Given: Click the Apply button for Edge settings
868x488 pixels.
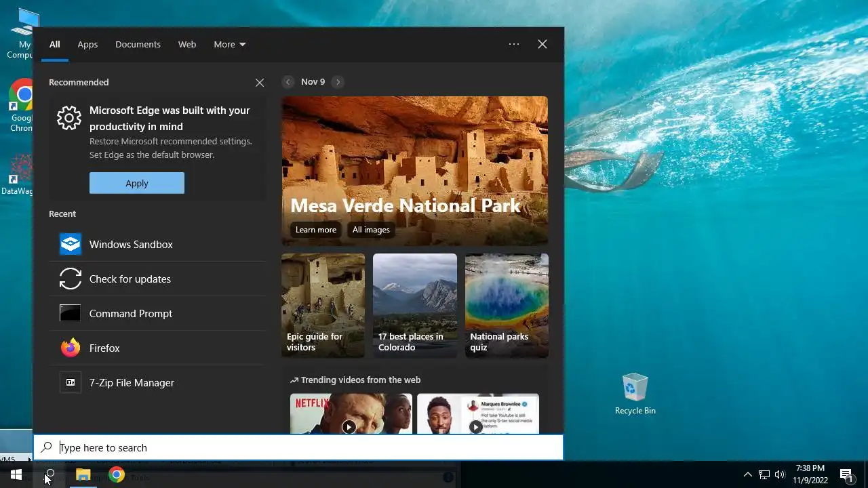Looking at the screenshot, I should tap(137, 183).
